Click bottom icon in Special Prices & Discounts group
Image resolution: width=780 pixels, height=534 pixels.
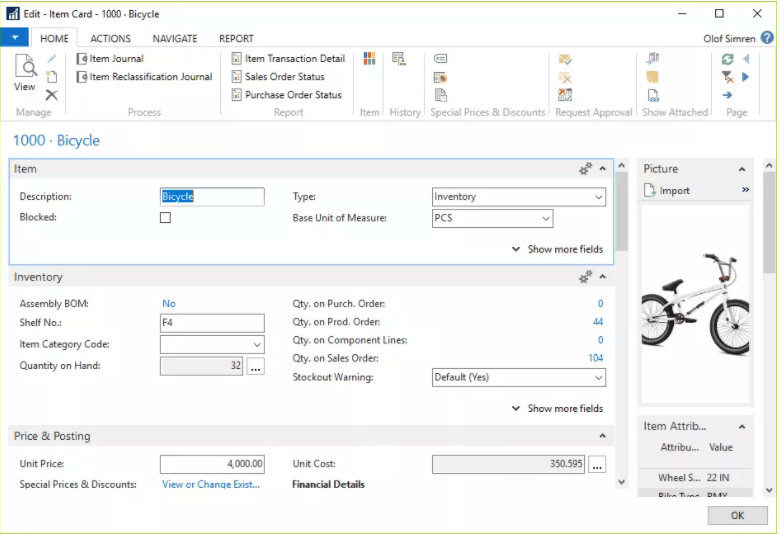point(441,95)
